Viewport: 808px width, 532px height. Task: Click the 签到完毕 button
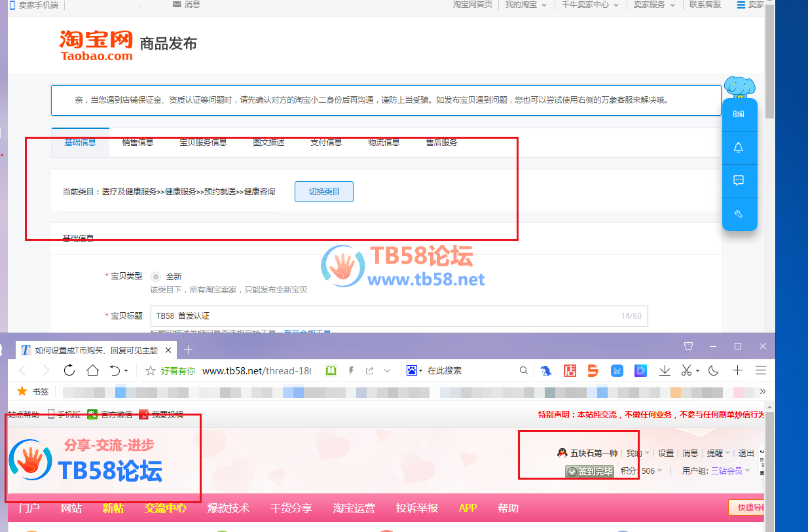(x=589, y=471)
